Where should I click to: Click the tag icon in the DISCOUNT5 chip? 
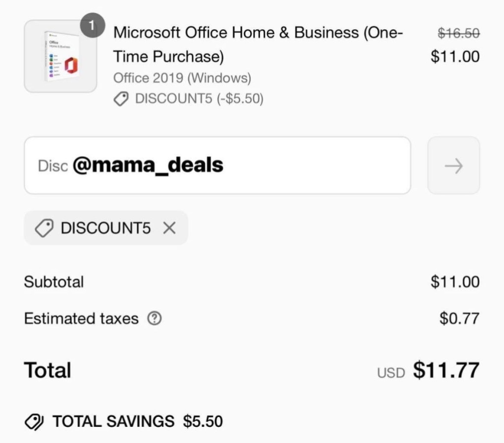click(x=44, y=228)
